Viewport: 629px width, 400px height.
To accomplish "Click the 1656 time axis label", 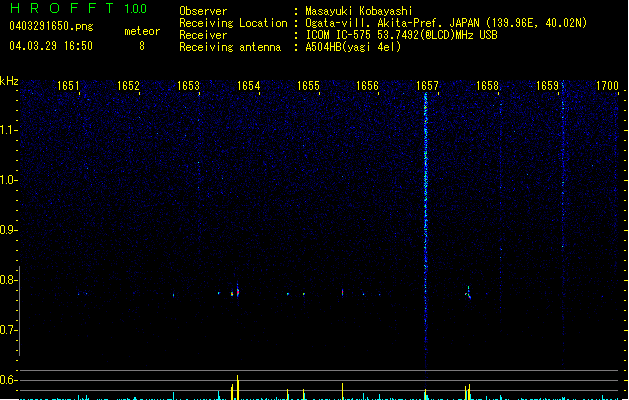I will [x=367, y=86].
